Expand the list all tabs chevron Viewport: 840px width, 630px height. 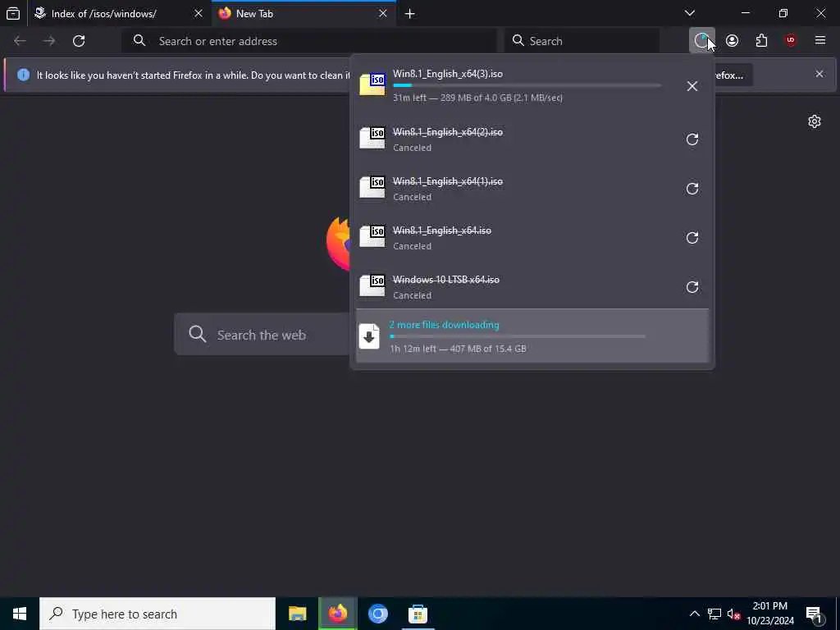(690, 13)
